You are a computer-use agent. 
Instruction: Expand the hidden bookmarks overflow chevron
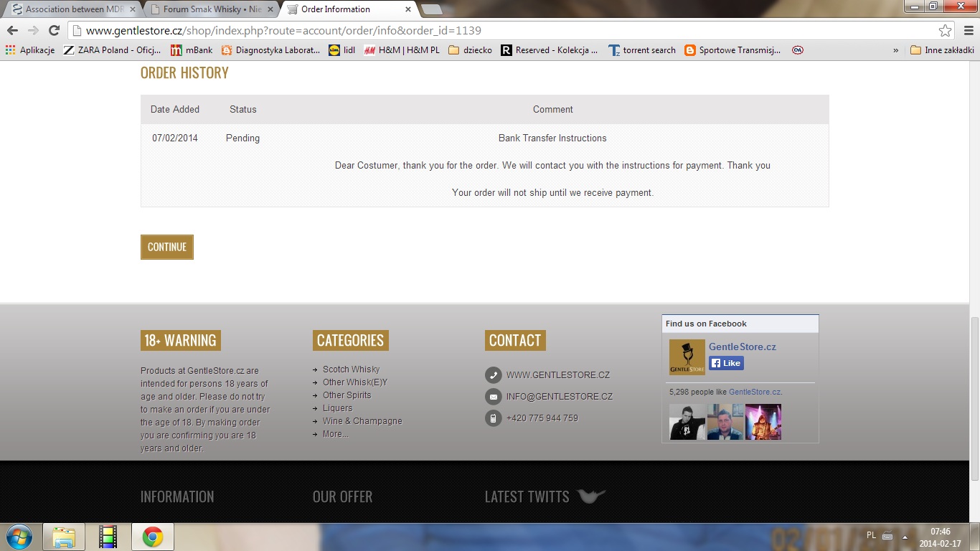coord(895,50)
